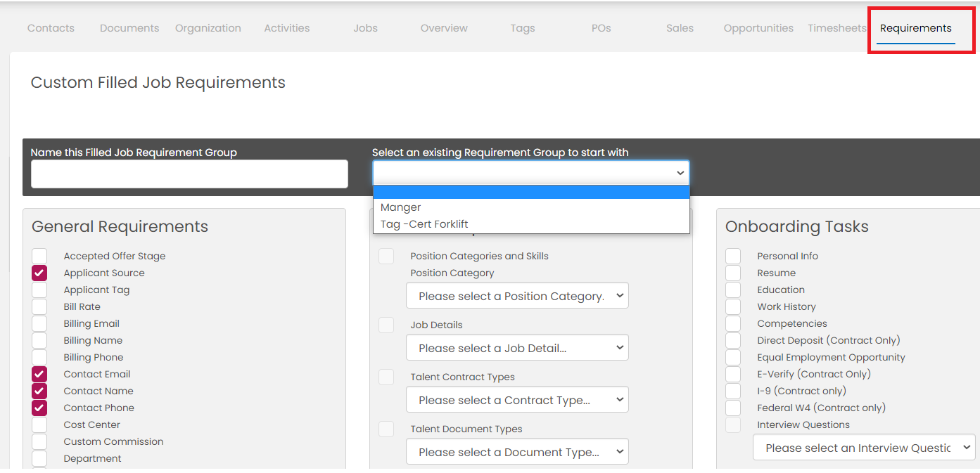Screen dimensions: 980x473
Task: Expand the Interview Question dropdown
Action: click(863, 448)
